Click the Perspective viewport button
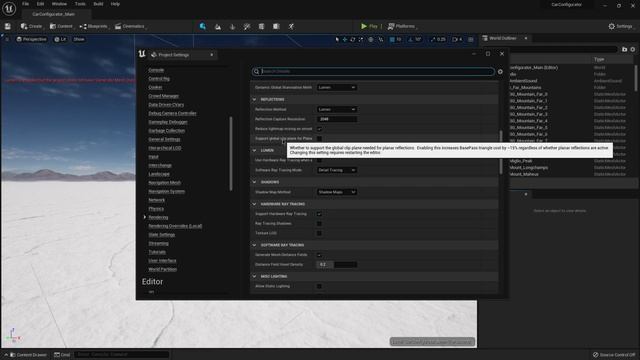This screenshot has width=640, height=360. click(31, 39)
